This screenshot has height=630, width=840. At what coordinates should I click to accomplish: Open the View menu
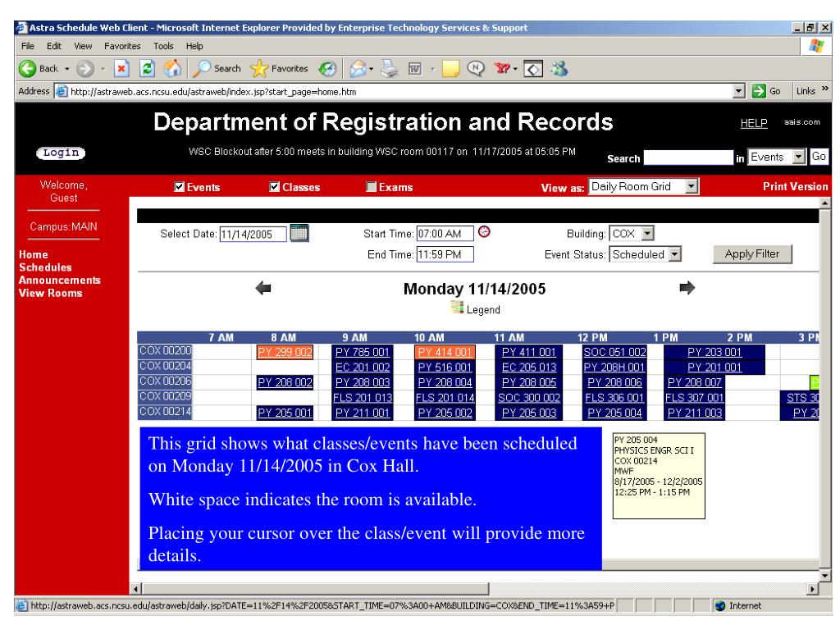tap(83, 46)
